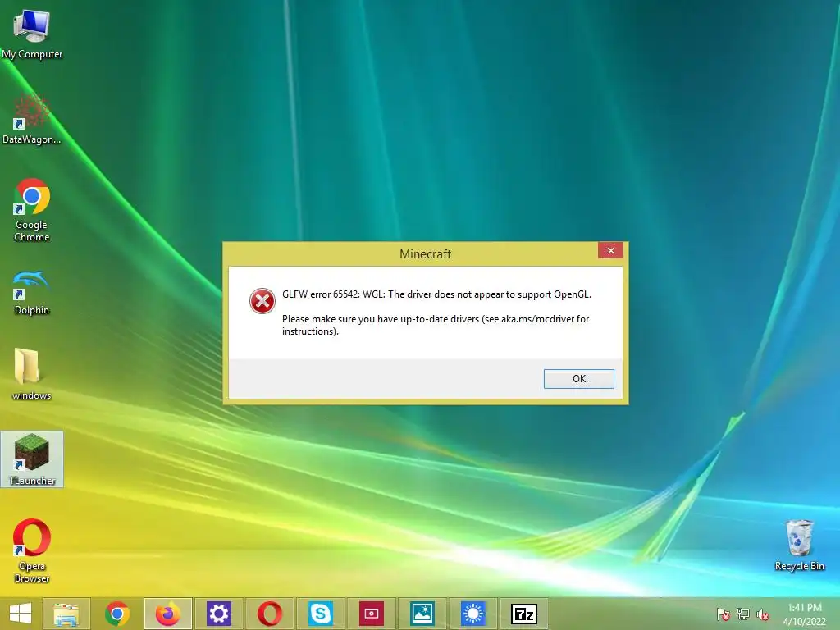840x630 pixels.
Task: Open the Photos app in taskbar
Action: [x=422, y=614]
